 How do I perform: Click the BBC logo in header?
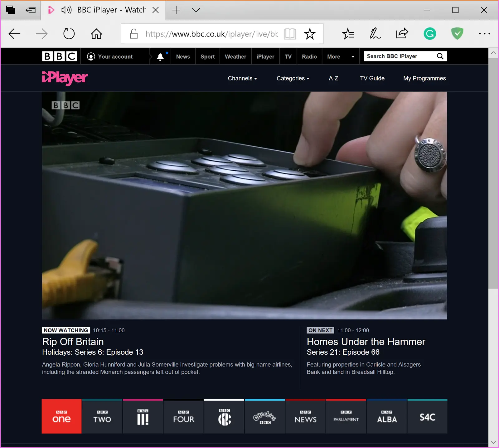tap(60, 56)
